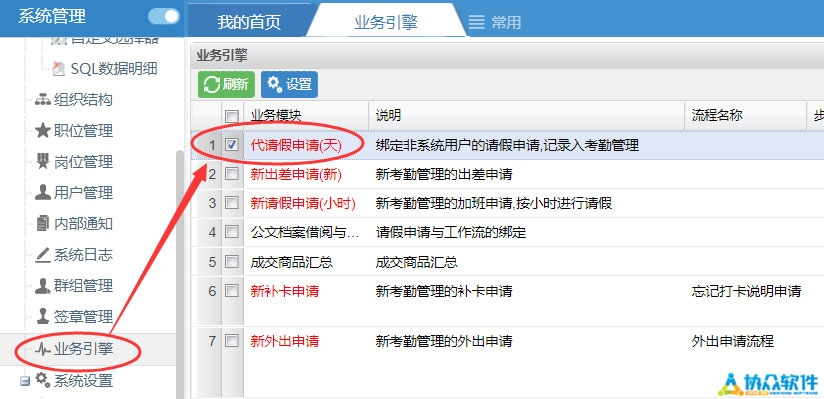Select the 新请假申请(小时) module name
The width and height of the screenshot is (824, 399).
tap(303, 203)
